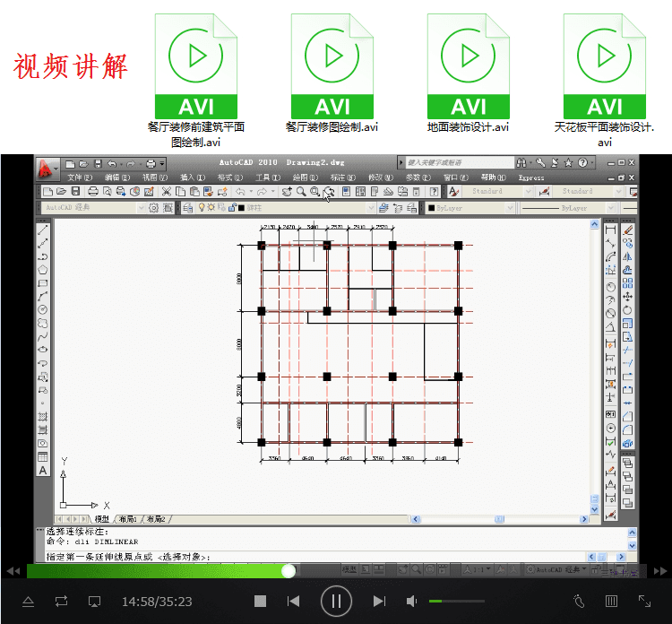Expand the layer list dropdown
The image size is (672, 624).
coord(371,208)
